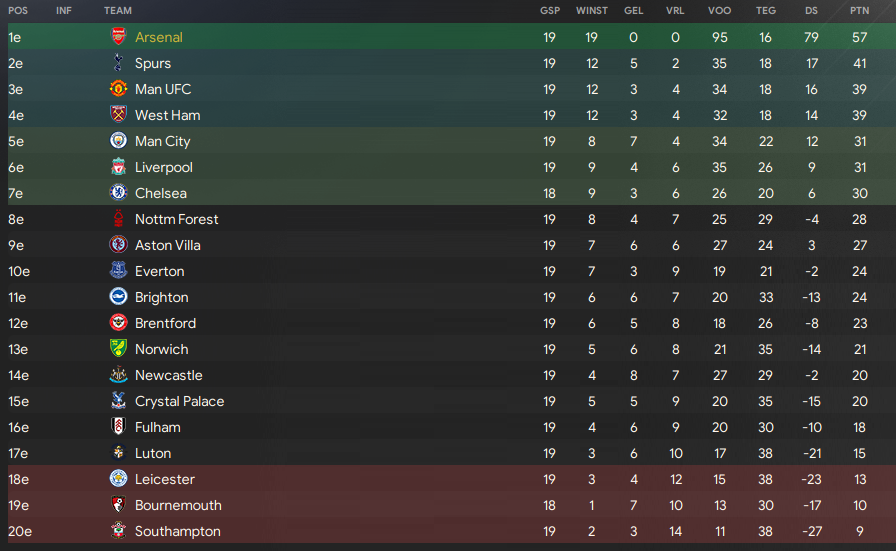Select the West Ham crest icon
The height and width of the screenshot is (551, 896).
pyautogui.click(x=118, y=115)
